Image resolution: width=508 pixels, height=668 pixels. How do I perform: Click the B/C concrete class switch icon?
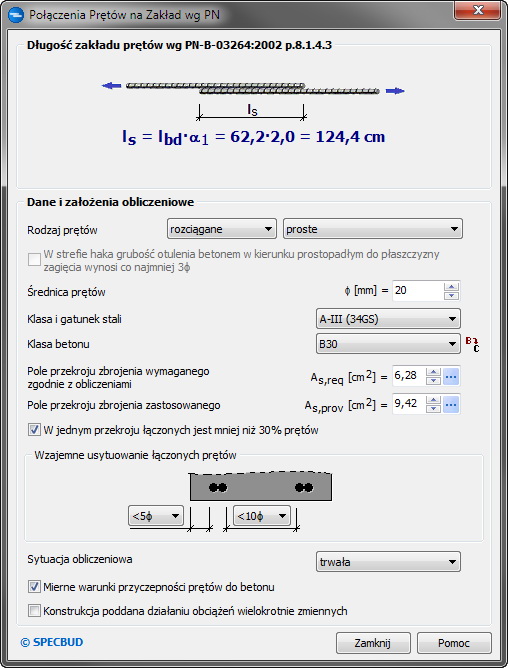coord(472,344)
